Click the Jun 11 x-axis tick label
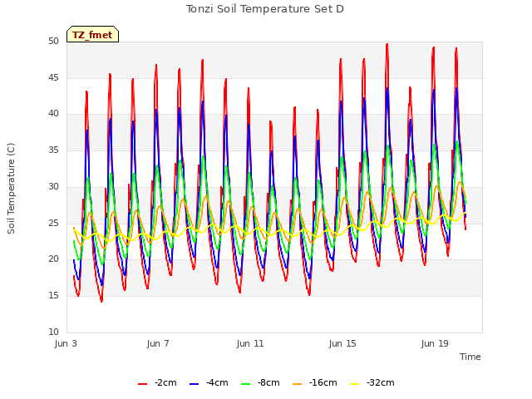532x399 pixels. (250, 343)
